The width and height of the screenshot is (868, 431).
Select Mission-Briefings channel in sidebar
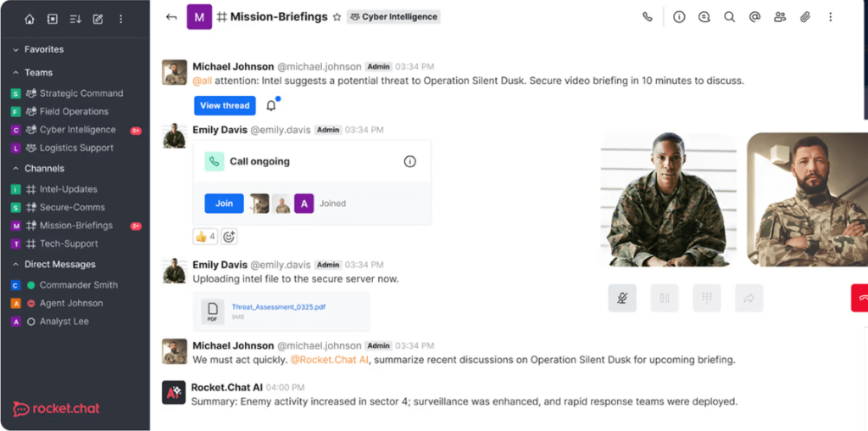[75, 226]
